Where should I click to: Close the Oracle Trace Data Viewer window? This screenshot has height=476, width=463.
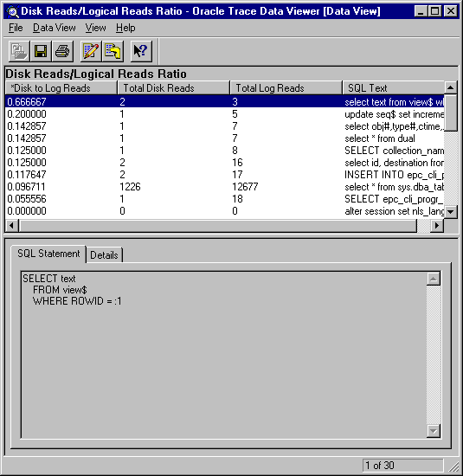click(x=451, y=11)
